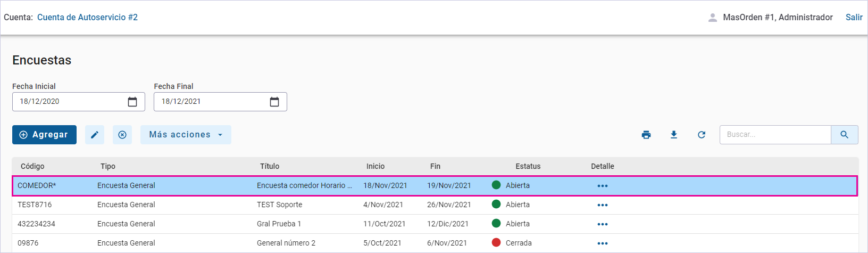Open Cuenta de Autoservicio #2 link
The width and height of the screenshot is (868, 253).
coord(87,18)
